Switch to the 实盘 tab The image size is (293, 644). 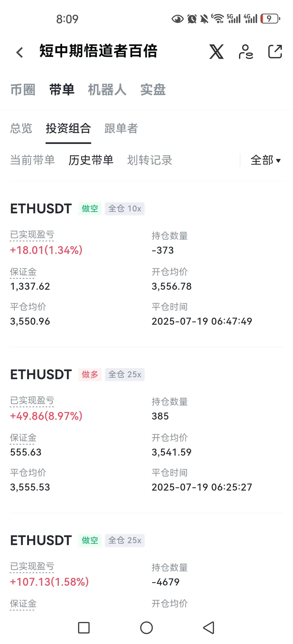[x=153, y=90]
